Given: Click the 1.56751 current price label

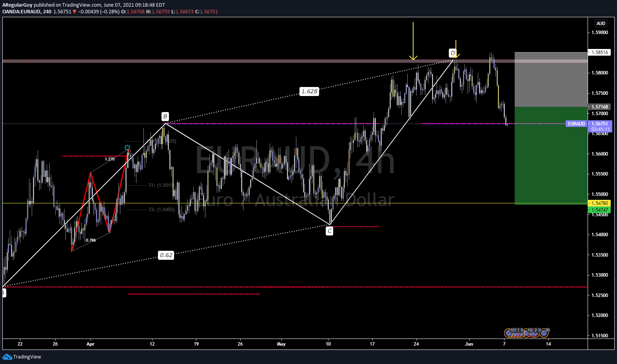Looking at the screenshot, I should [x=600, y=124].
